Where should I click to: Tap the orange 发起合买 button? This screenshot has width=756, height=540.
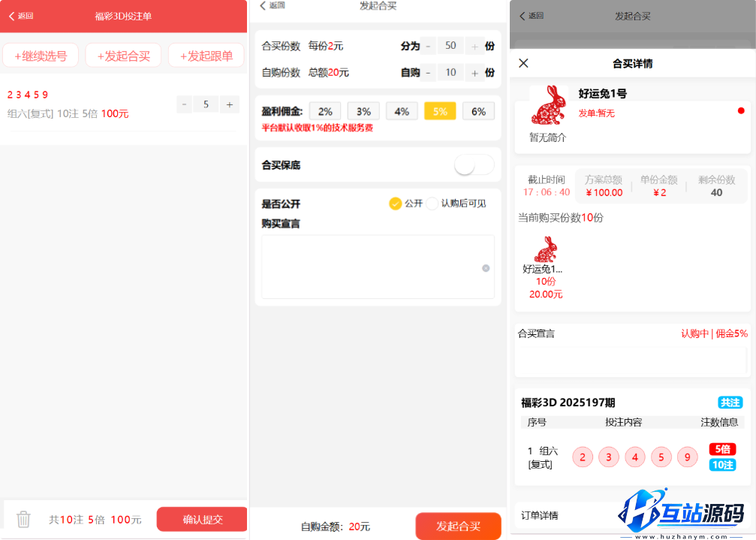click(459, 526)
